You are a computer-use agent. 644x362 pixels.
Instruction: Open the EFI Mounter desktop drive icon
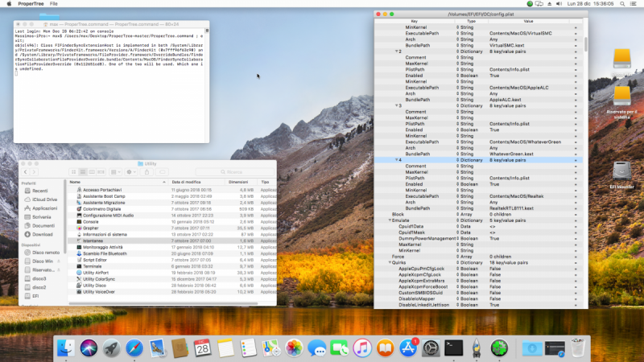tap(623, 171)
